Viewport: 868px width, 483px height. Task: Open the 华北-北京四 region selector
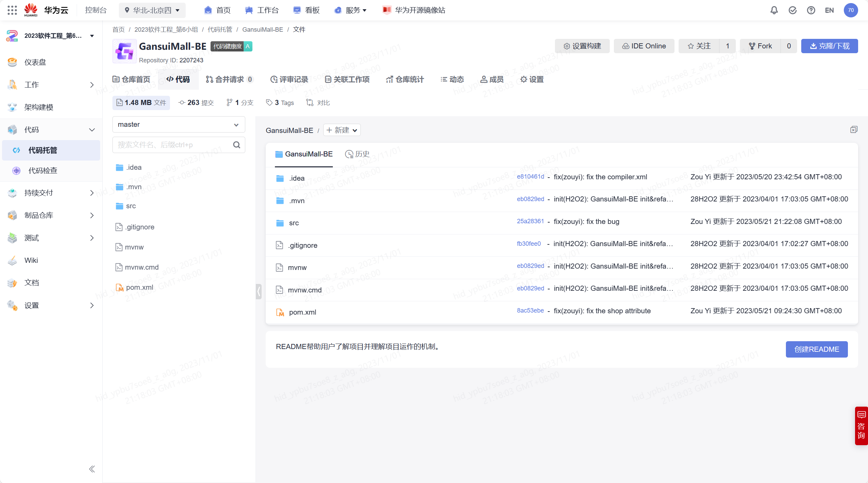(152, 10)
